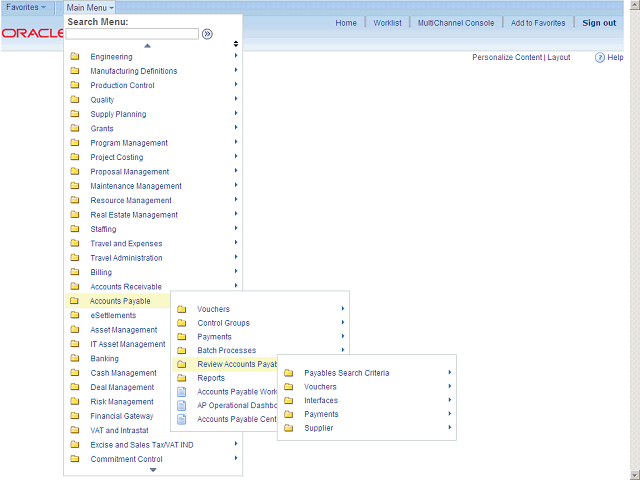
Task: Click inside the Search Menu text field
Action: pyautogui.click(x=132, y=34)
